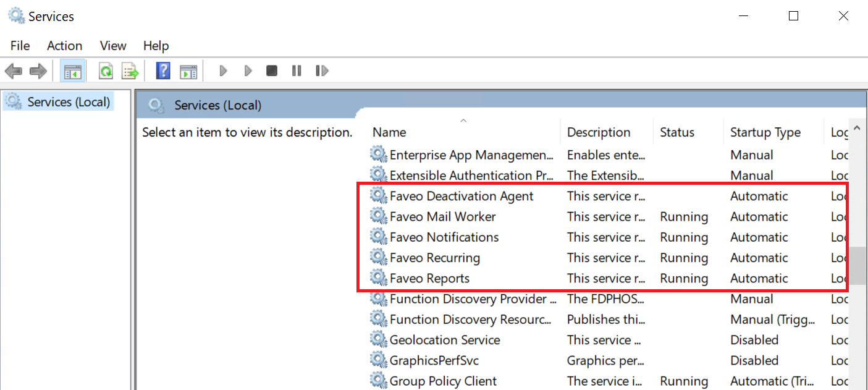Select Function Discovery Resource service name
This screenshot has height=390, width=868.
[471, 319]
